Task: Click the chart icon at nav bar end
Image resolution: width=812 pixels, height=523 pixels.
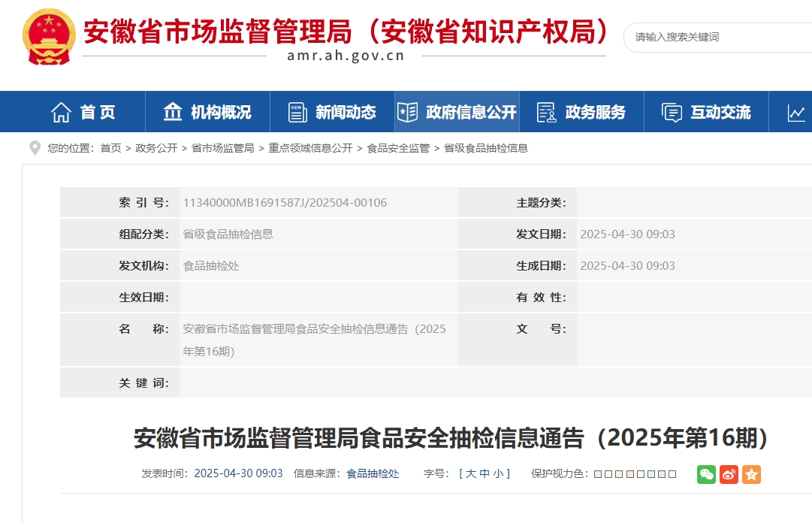Action: point(796,112)
